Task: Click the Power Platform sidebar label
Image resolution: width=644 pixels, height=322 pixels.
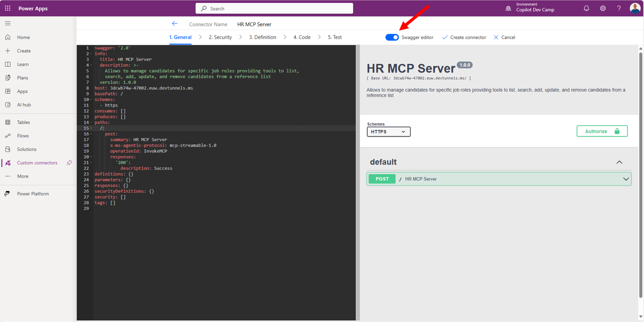Action: (33, 194)
